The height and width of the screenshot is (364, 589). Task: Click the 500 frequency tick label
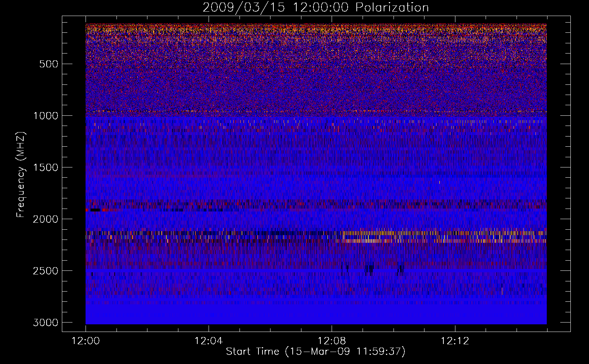tap(48, 64)
